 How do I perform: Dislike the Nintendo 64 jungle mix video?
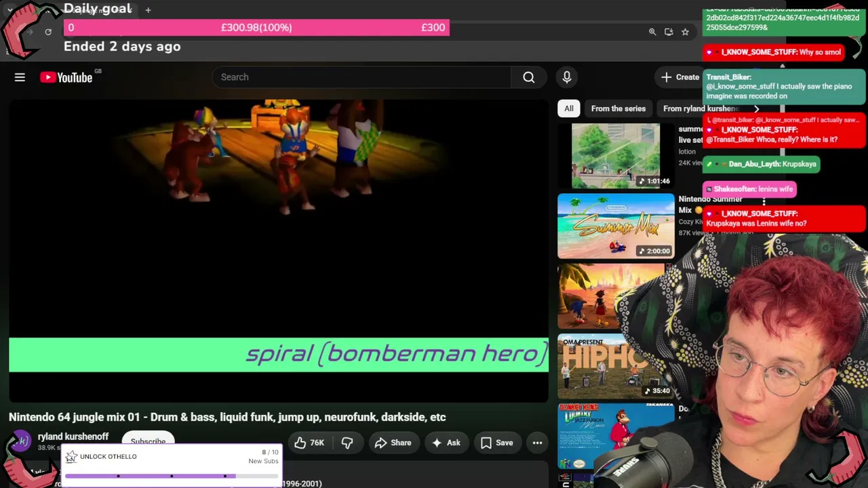[347, 443]
